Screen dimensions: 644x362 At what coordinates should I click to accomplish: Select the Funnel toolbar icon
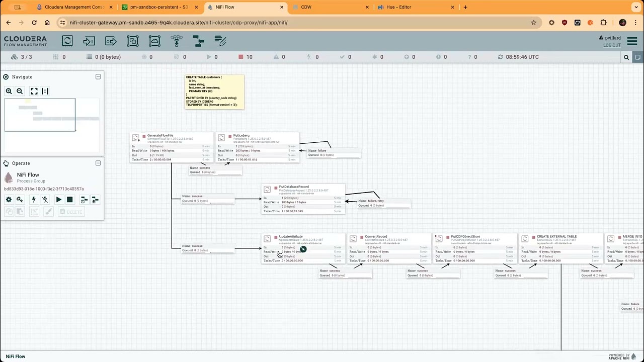click(177, 41)
